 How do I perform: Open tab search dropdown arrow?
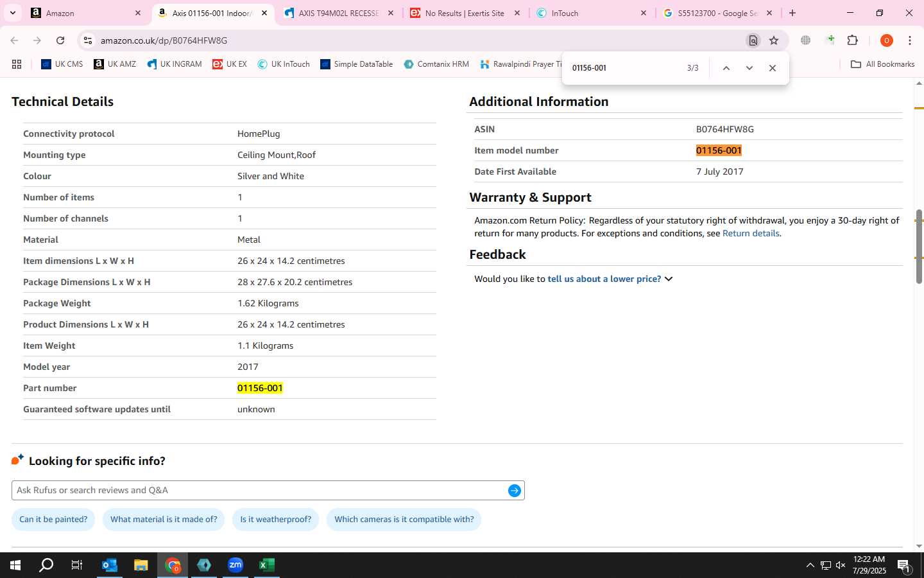pyautogui.click(x=12, y=13)
